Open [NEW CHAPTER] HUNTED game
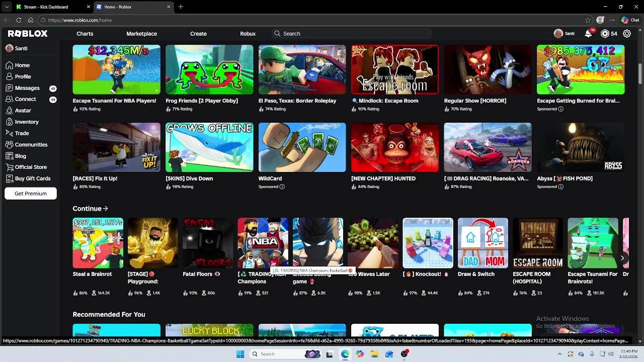644x362 pixels. click(x=395, y=147)
